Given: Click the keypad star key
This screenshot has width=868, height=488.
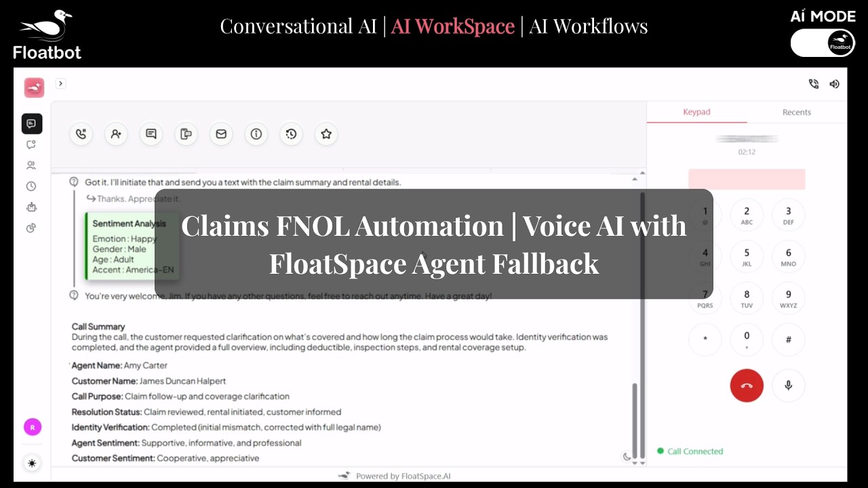Looking at the screenshot, I should tap(705, 340).
